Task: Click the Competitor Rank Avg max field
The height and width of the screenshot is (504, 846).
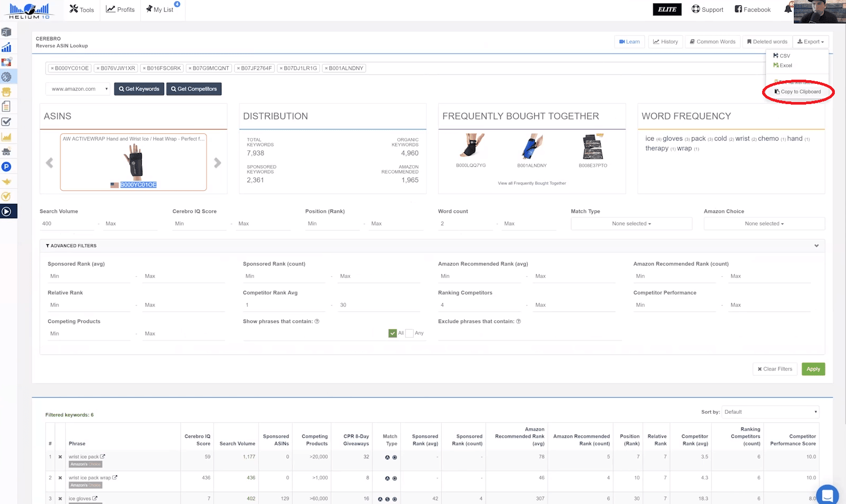Action: [379, 305]
